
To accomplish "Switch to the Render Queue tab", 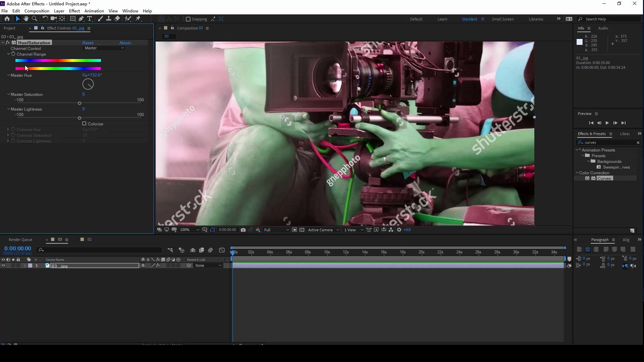I will coord(20,240).
